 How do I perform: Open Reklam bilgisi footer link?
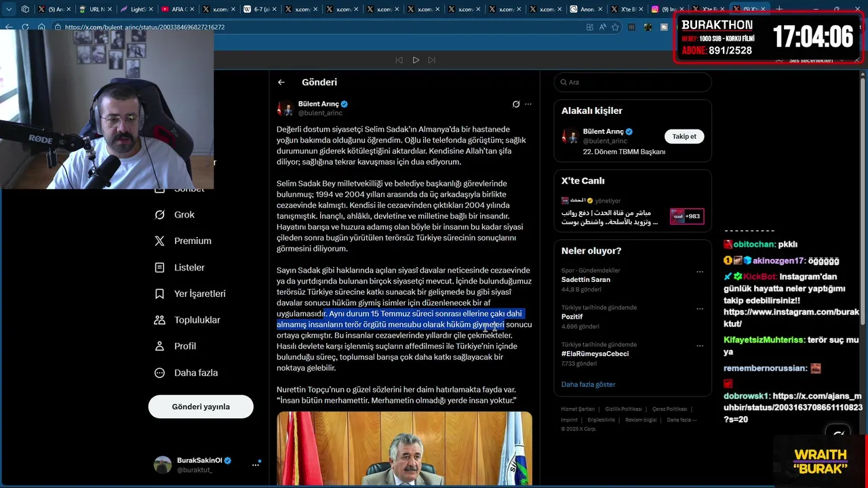pyautogui.click(x=641, y=420)
